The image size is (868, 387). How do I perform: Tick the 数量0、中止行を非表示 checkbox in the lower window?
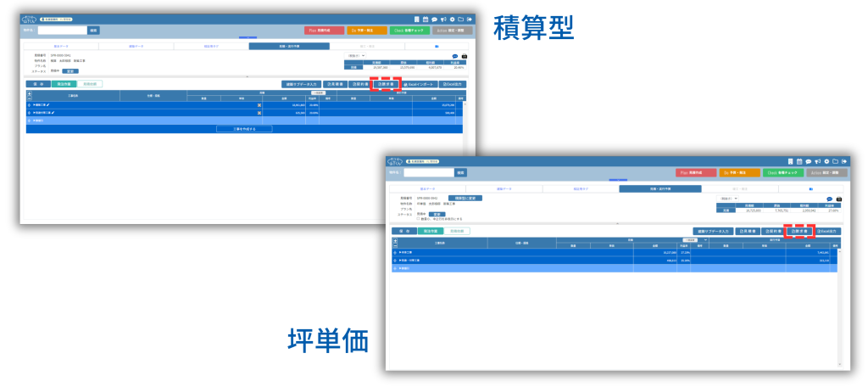coord(419,218)
